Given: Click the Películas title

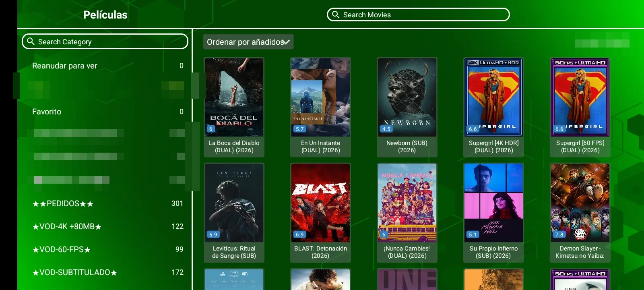Looking at the screenshot, I should pos(105,15).
